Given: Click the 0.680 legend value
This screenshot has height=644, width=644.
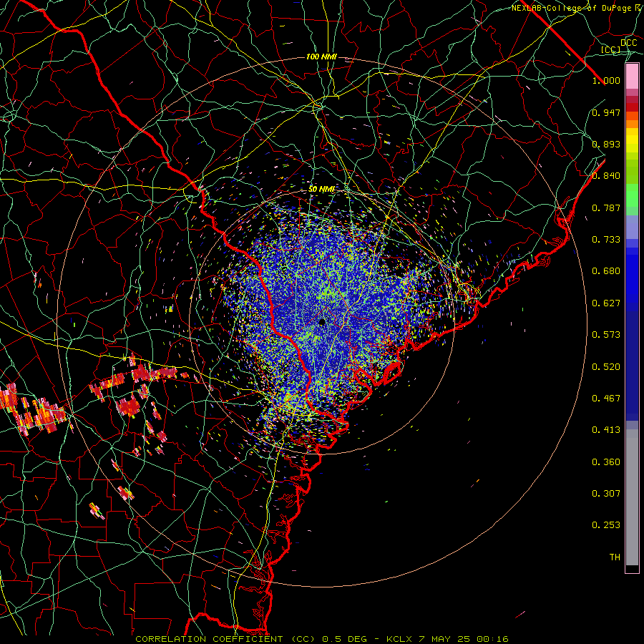Looking at the screenshot, I should click(606, 271).
